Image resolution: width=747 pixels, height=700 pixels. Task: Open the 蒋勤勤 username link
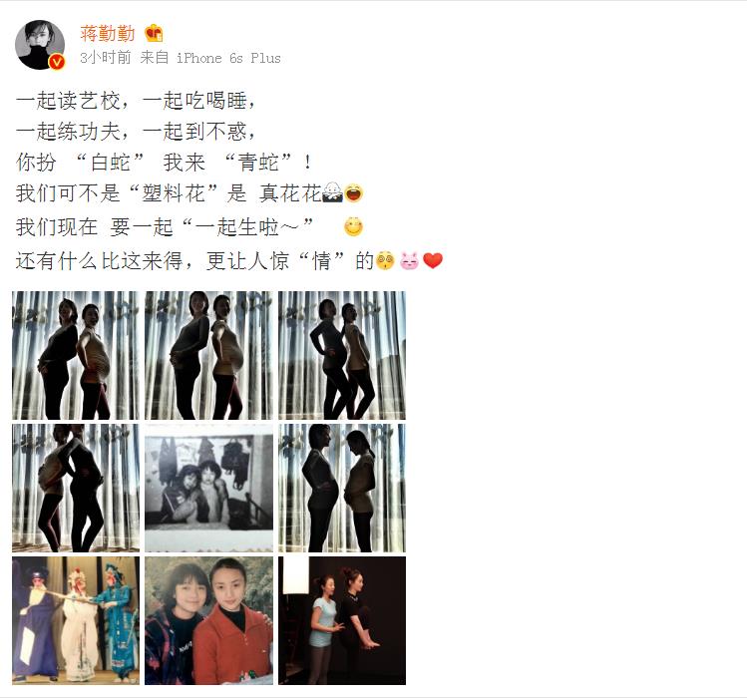point(108,33)
